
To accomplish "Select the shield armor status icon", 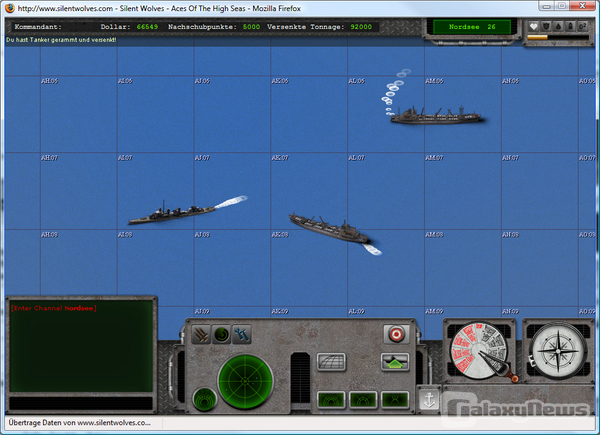I will (548, 26).
